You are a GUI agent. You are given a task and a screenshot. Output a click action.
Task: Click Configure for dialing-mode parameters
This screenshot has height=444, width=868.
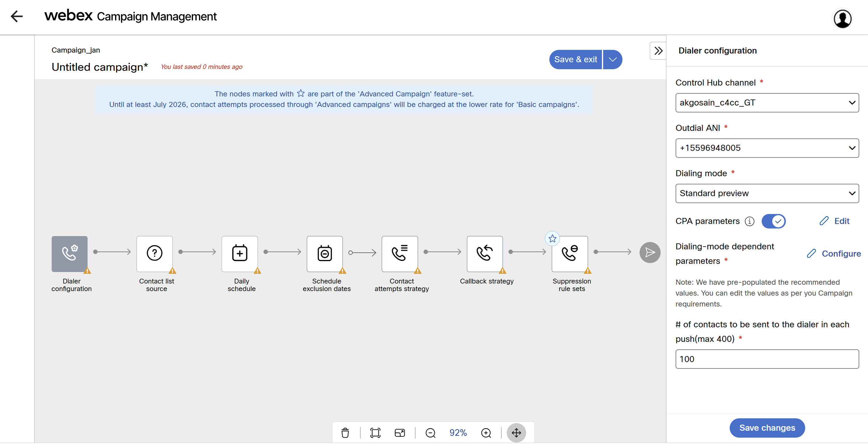coord(834,254)
